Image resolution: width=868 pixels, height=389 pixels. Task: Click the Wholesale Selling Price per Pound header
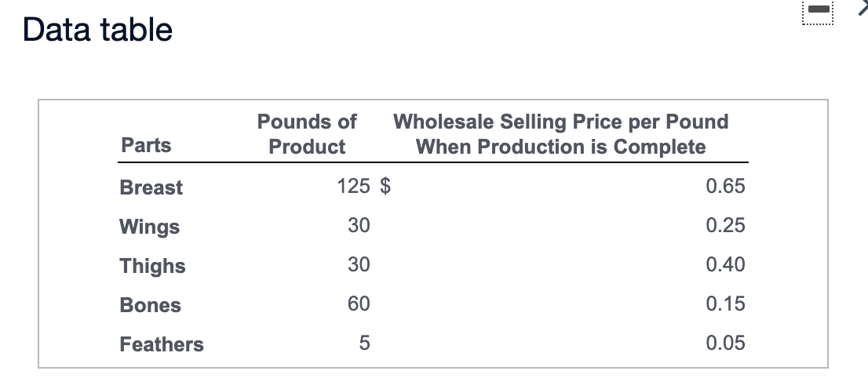tap(561, 134)
